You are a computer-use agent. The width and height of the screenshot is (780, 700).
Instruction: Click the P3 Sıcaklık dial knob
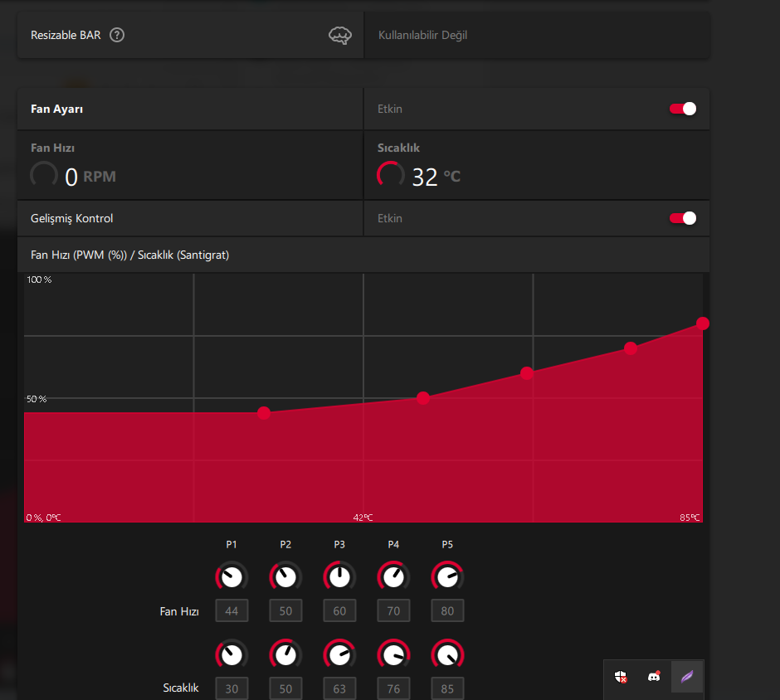339,654
